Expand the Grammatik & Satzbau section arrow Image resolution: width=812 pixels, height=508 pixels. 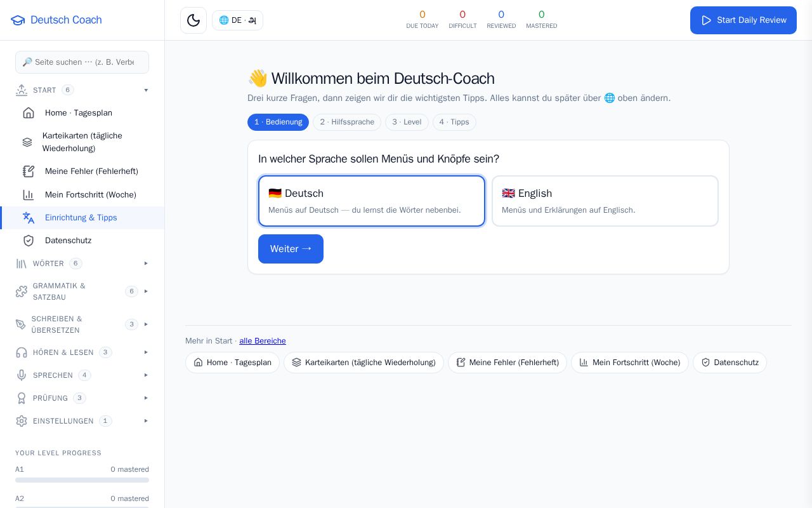click(x=146, y=291)
